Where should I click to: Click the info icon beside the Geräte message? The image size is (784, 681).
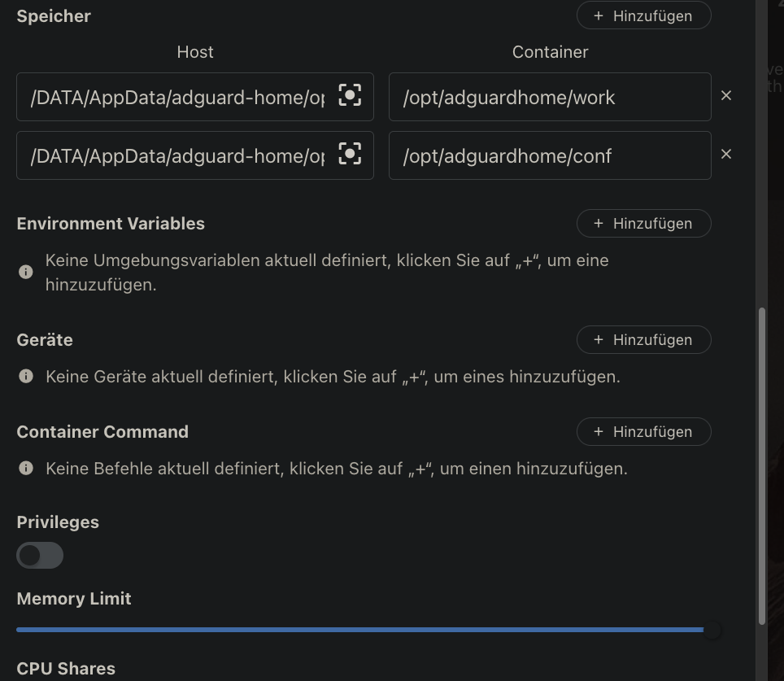pyautogui.click(x=25, y=376)
